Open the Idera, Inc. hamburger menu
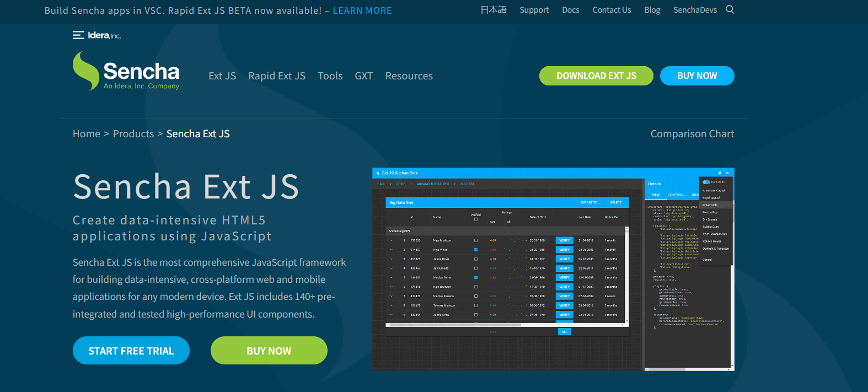This screenshot has width=868, height=392. (x=78, y=35)
